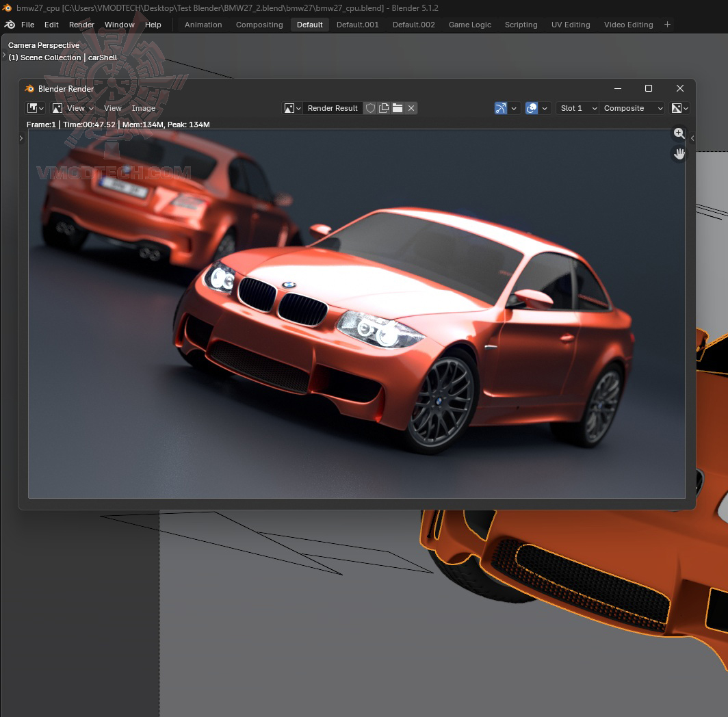Open the Slot 1 render slot dropdown
728x717 pixels.
click(x=577, y=108)
